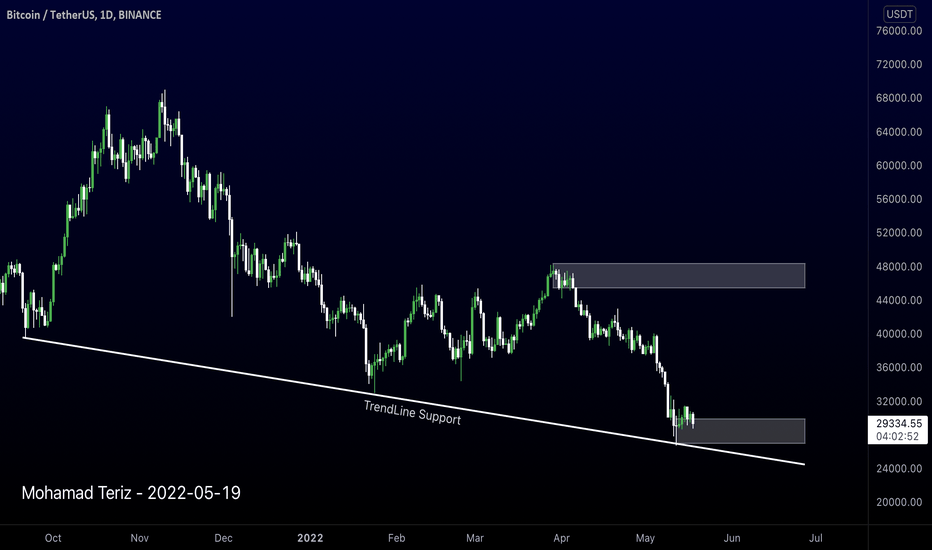
Task: Click the 60000.00 price axis label
Action: coord(899,165)
